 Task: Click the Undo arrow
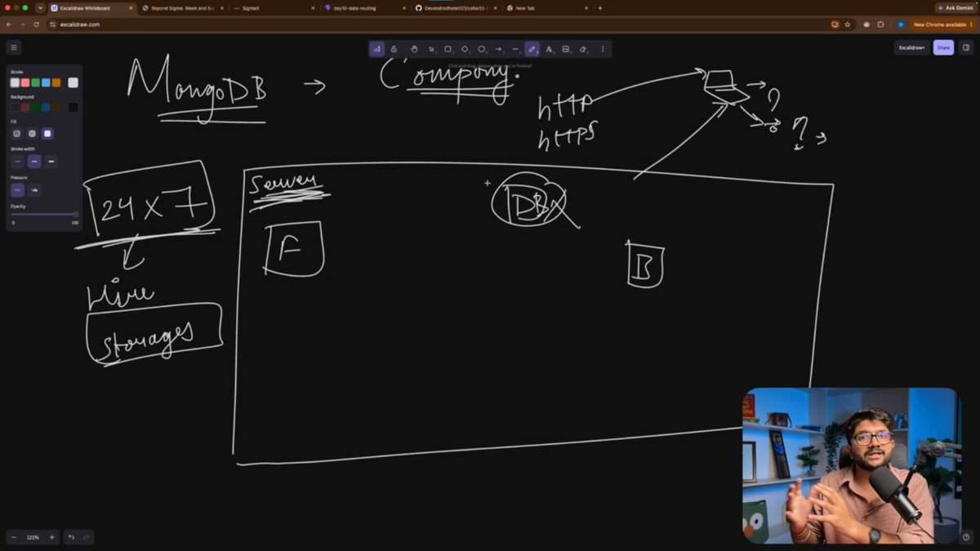pyautogui.click(x=71, y=537)
